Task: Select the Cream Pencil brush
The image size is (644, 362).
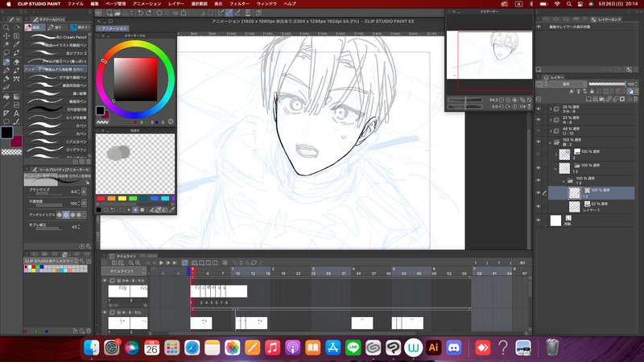Action: pyautogui.click(x=56, y=37)
